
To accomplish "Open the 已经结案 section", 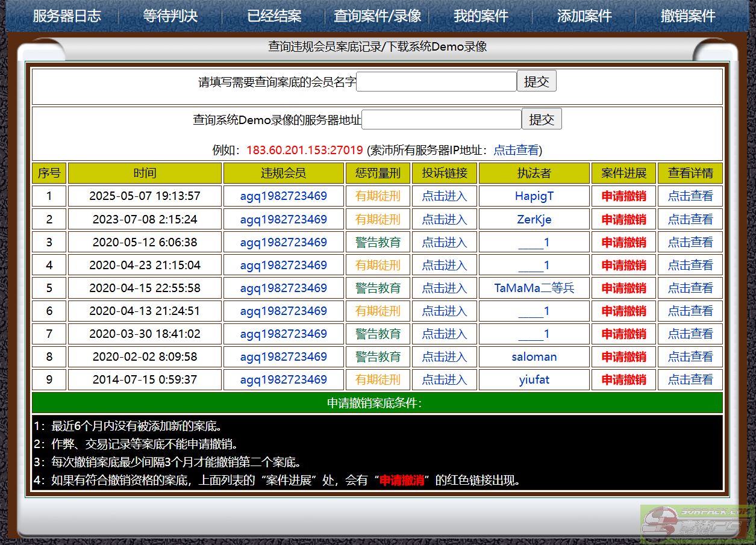I will (274, 16).
